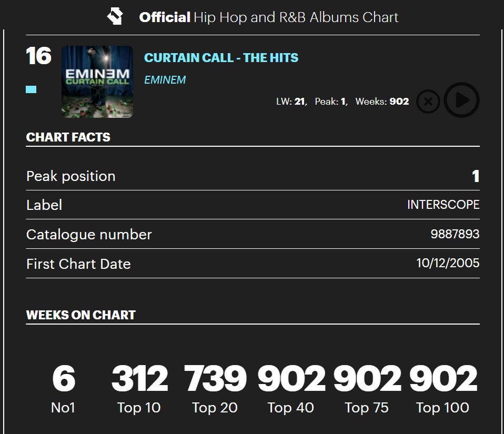Image resolution: width=504 pixels, height=434 pixels.
Task: Open the CURTAIN CALL - THE HITS album page
Action: [x=221, y=58]
